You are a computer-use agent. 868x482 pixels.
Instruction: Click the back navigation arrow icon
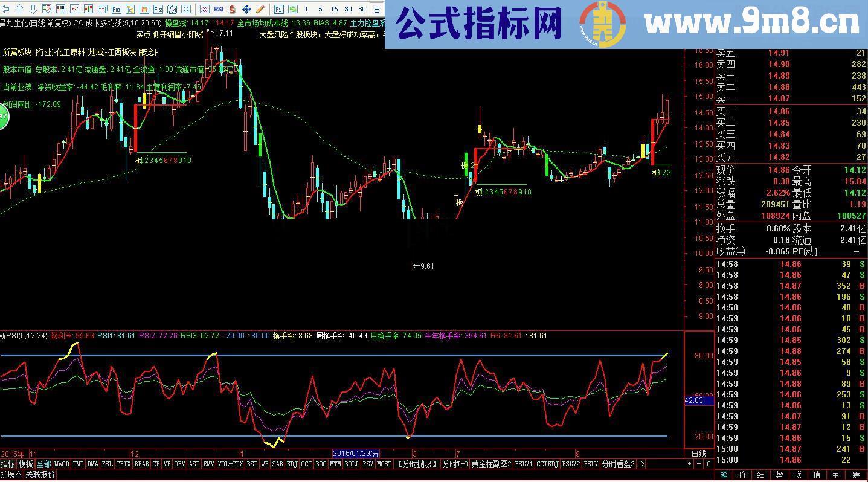click(6, 9)
